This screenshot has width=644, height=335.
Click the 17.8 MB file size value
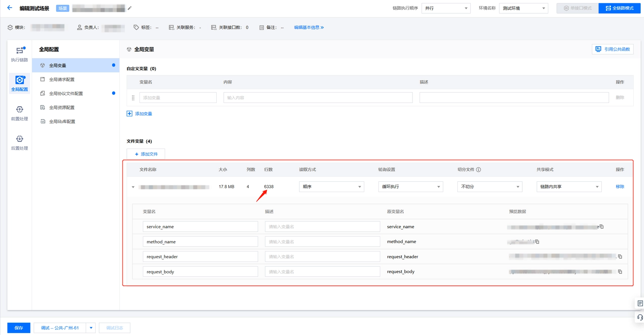226,187
